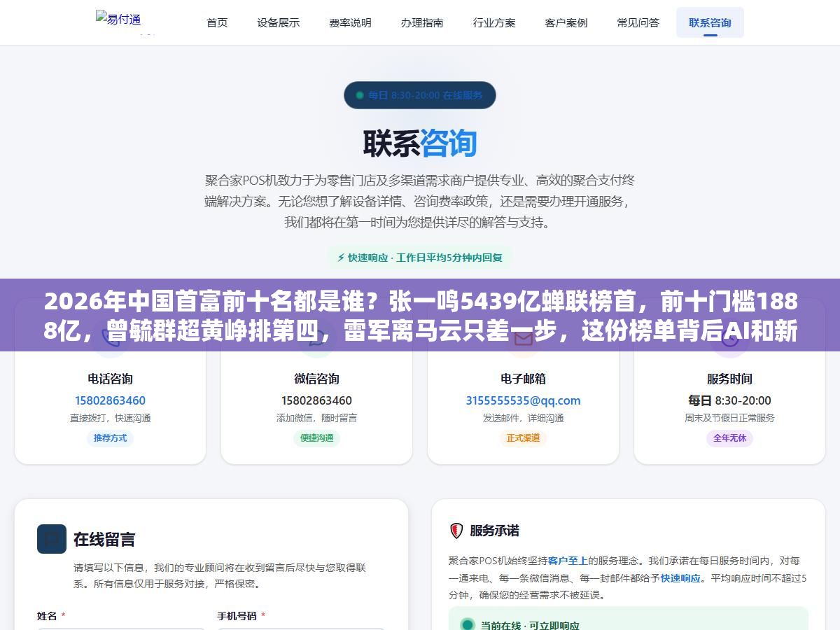The image size is (840, 630).
Task: Click the 服务承诺 heading
Action: pos(494,531)
